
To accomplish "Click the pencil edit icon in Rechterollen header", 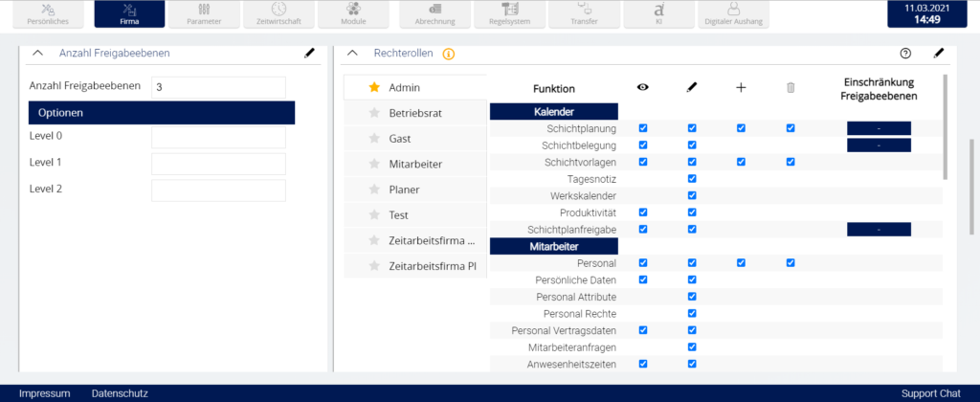I will pyautogui.click(x=939, y=54).
